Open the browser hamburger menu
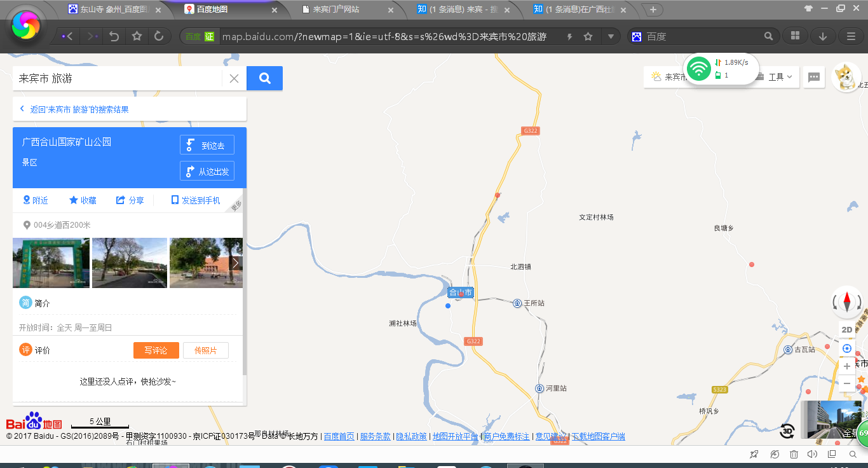 coord(851,36)
